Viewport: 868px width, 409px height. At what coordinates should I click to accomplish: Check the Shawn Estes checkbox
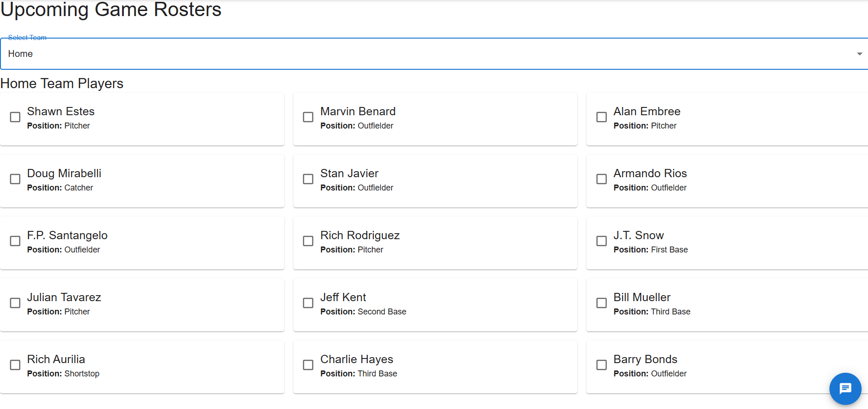tap(15, 117)
